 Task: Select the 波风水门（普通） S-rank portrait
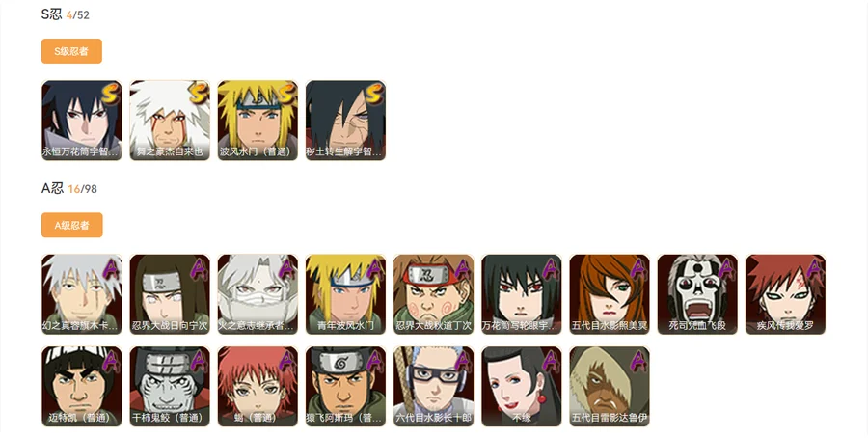[258, 121]
